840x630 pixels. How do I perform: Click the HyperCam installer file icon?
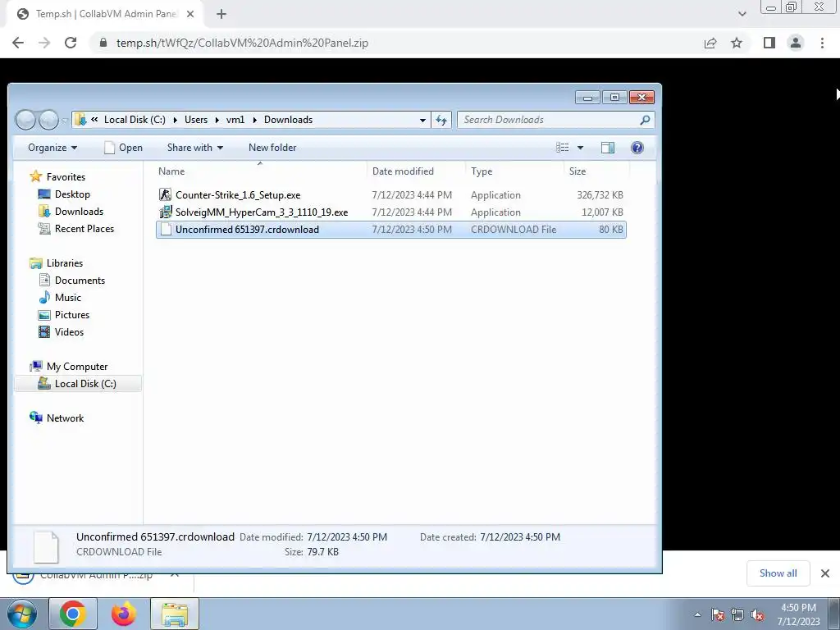tap(166, 212)
